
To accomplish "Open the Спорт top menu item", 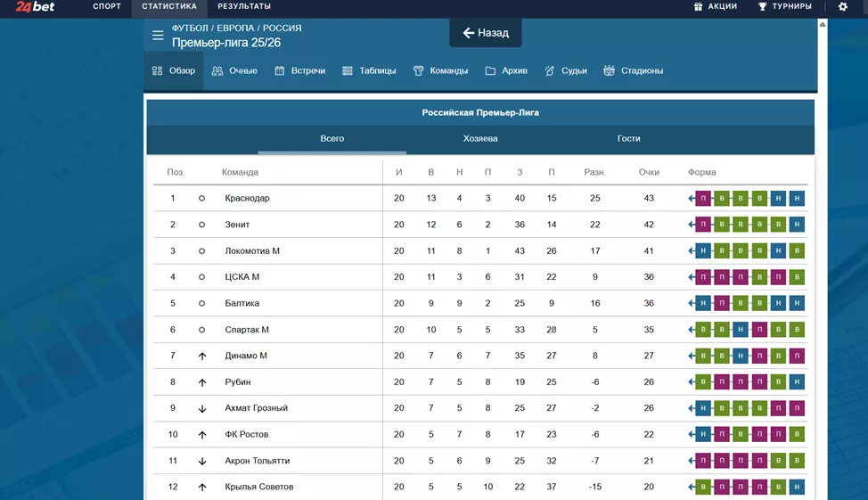I will 107,7.
